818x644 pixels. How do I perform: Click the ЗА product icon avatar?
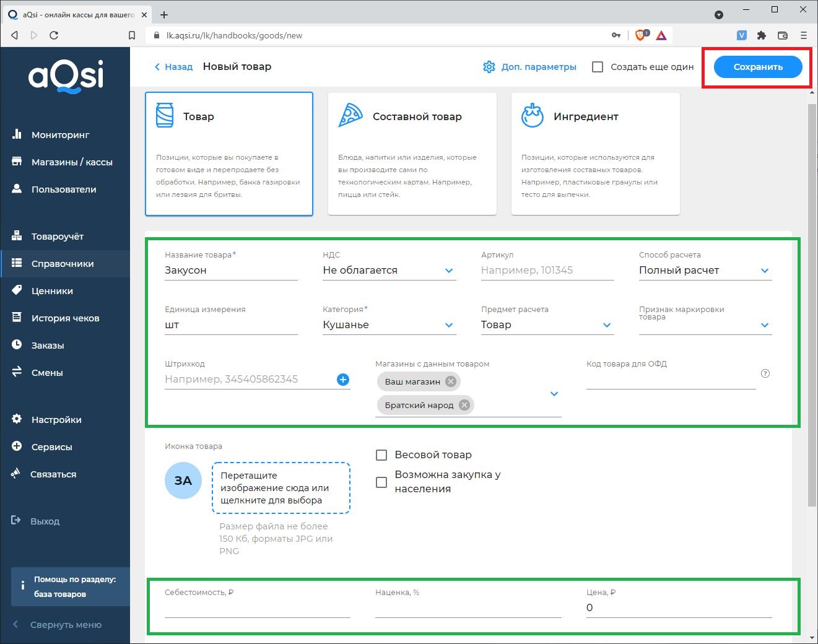point(183,481)
